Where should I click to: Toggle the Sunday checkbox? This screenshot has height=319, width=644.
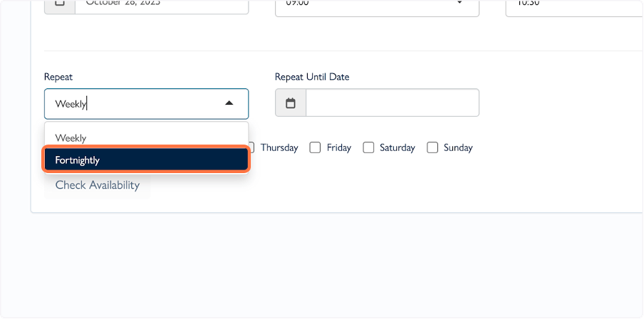432,148
